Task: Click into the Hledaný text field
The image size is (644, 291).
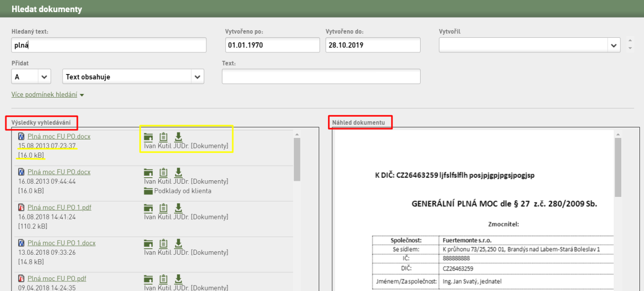Action: pos(109,45)
